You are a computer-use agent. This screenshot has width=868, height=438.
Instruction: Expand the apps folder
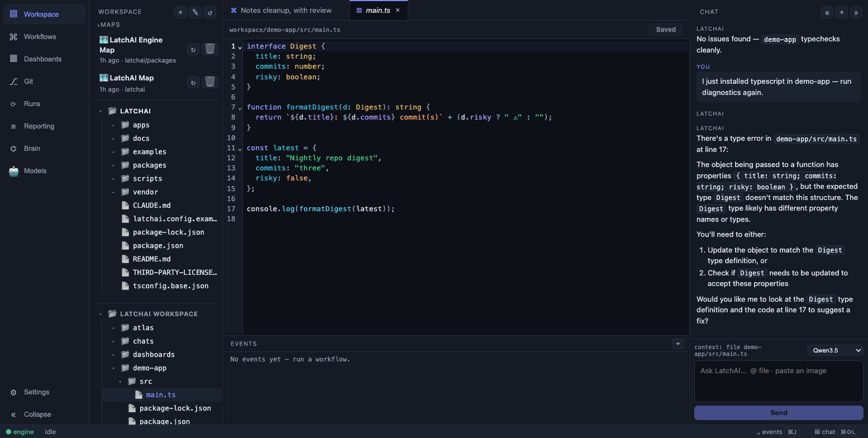coord(114,125)
